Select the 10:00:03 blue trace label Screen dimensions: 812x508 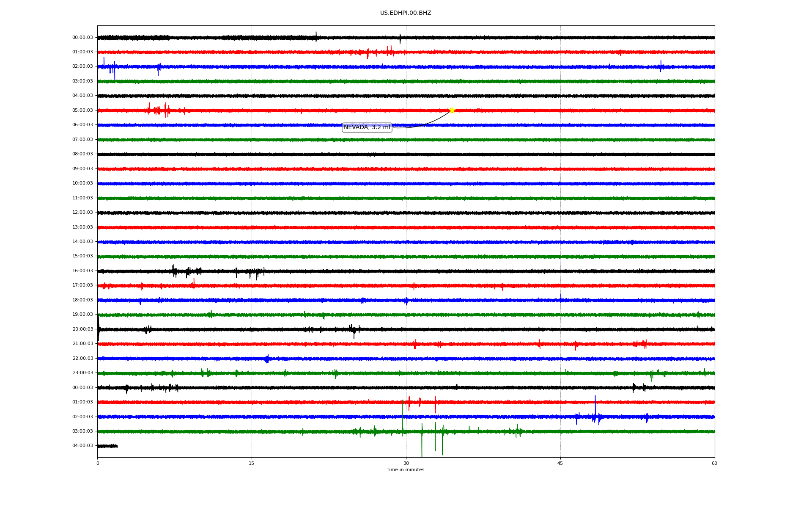pyautogui.click(x=82, y=183)
